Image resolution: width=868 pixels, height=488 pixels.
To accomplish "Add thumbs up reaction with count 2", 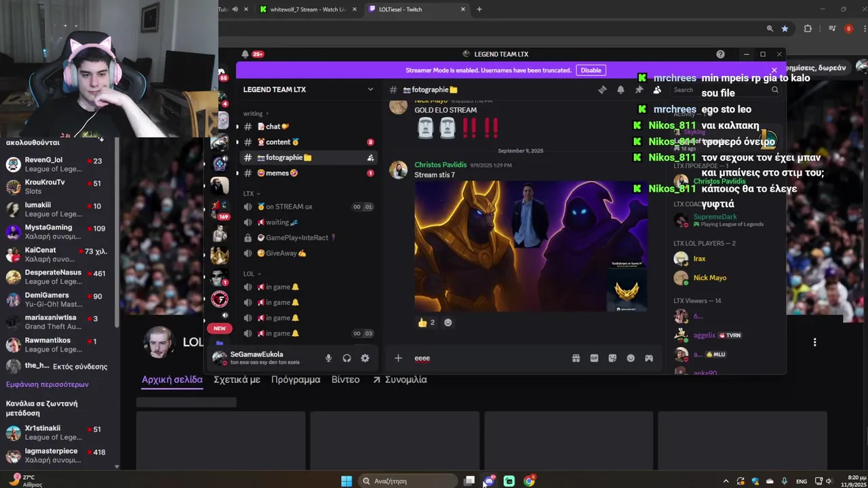I will (x=427, y=323).
